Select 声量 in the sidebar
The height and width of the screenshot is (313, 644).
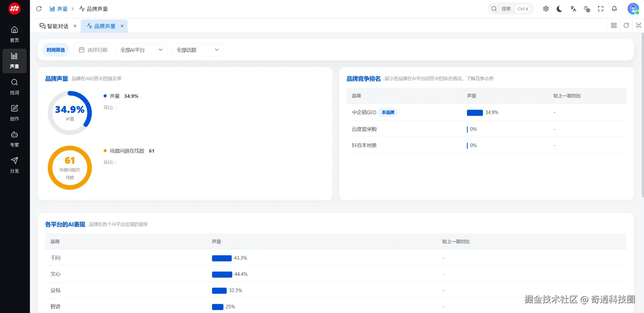tap(15, 61)
